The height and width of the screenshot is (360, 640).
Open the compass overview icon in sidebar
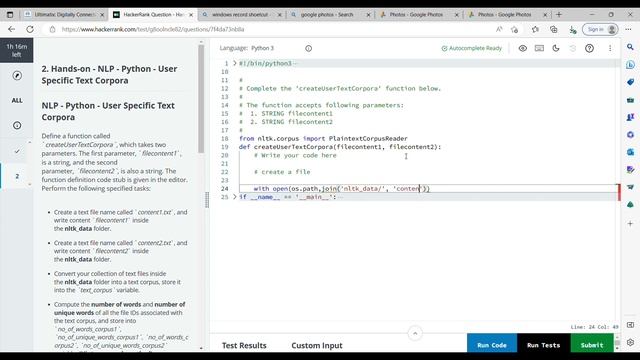(x=17, y=76)
